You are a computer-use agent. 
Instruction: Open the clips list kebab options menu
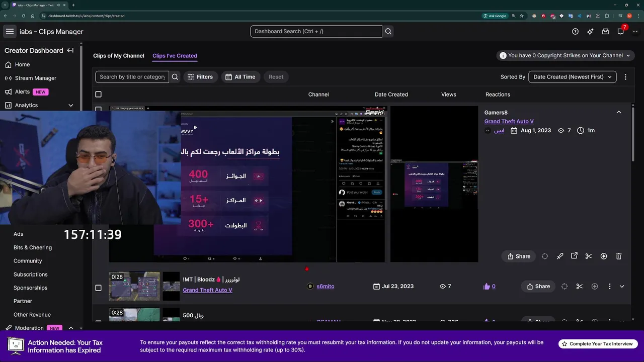click(x=625, y=77)
